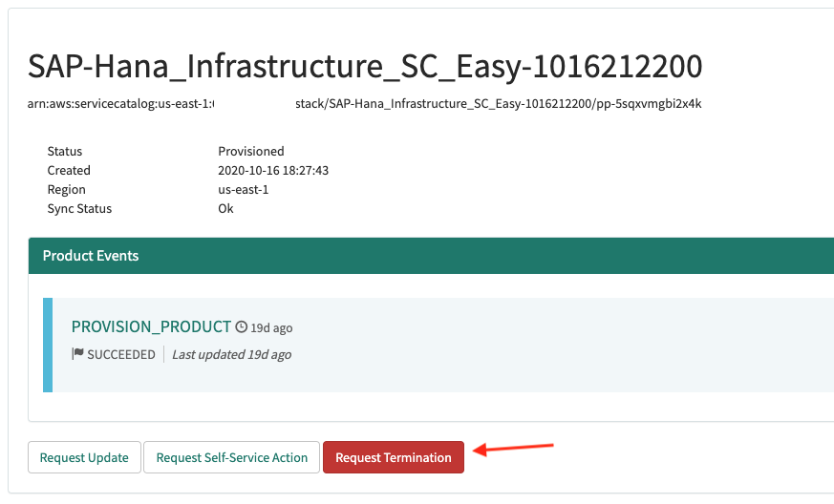
Task: Click the Sync Status Ok value
Action: pyautogui.click(x=225, y=208)
